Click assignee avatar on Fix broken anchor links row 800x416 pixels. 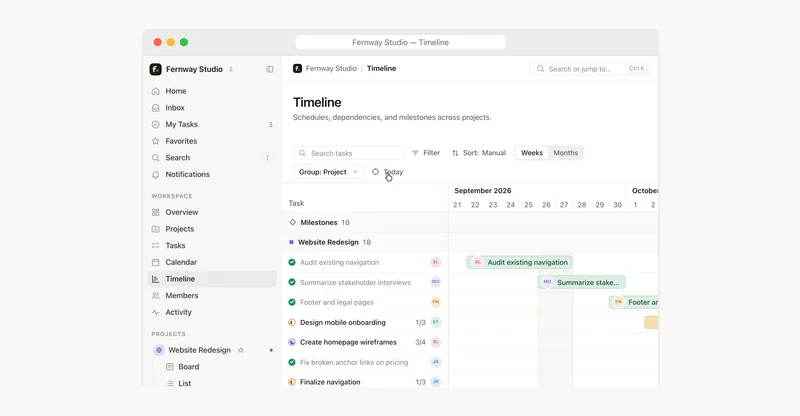pyautogui.click(x=436, y=362)
